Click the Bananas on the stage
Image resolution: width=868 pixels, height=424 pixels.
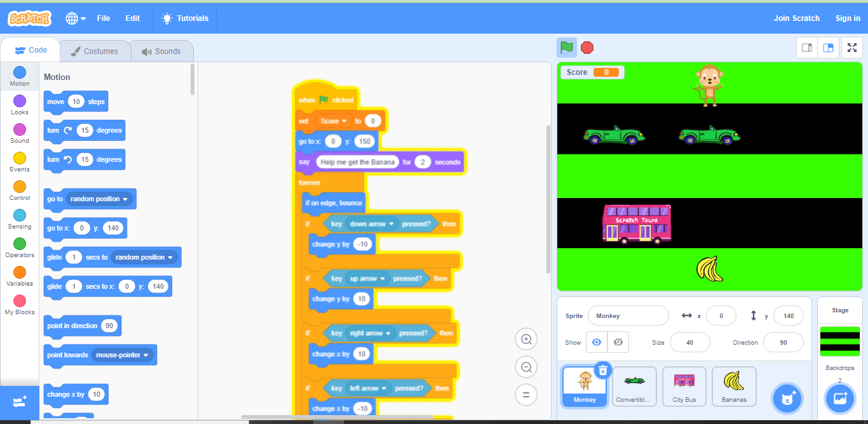click(x=710, y=268)
